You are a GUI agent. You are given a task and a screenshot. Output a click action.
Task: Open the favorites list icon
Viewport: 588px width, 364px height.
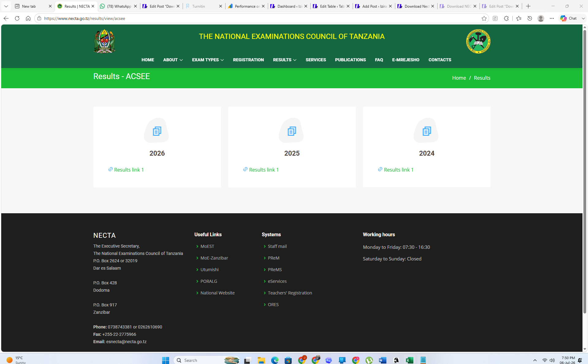coord(518,18)
